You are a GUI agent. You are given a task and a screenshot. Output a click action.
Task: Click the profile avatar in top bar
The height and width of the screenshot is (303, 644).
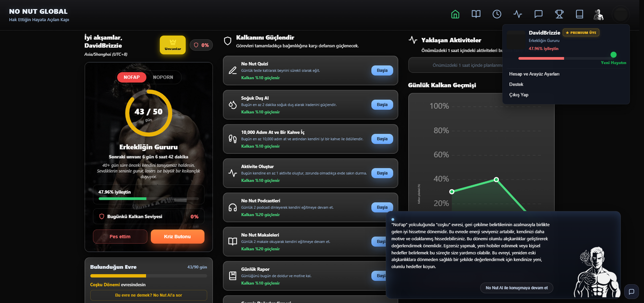(599, 14)
